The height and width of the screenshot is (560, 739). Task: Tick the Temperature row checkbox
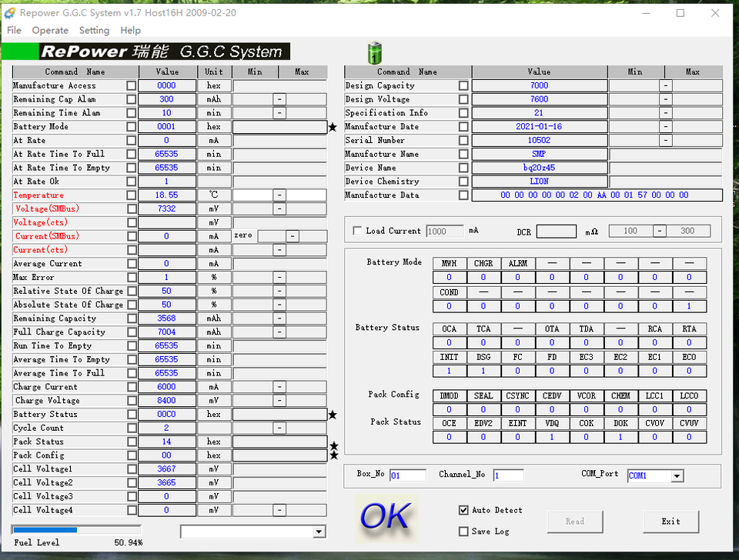(x=132, y=195)
